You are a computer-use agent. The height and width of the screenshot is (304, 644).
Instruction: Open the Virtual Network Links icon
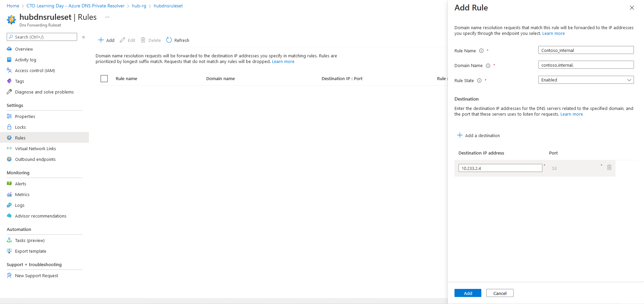coord(9,148)
